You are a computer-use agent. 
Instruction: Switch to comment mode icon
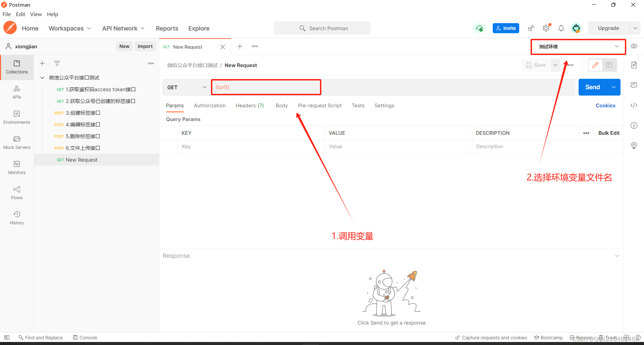[x=609, y=65]
